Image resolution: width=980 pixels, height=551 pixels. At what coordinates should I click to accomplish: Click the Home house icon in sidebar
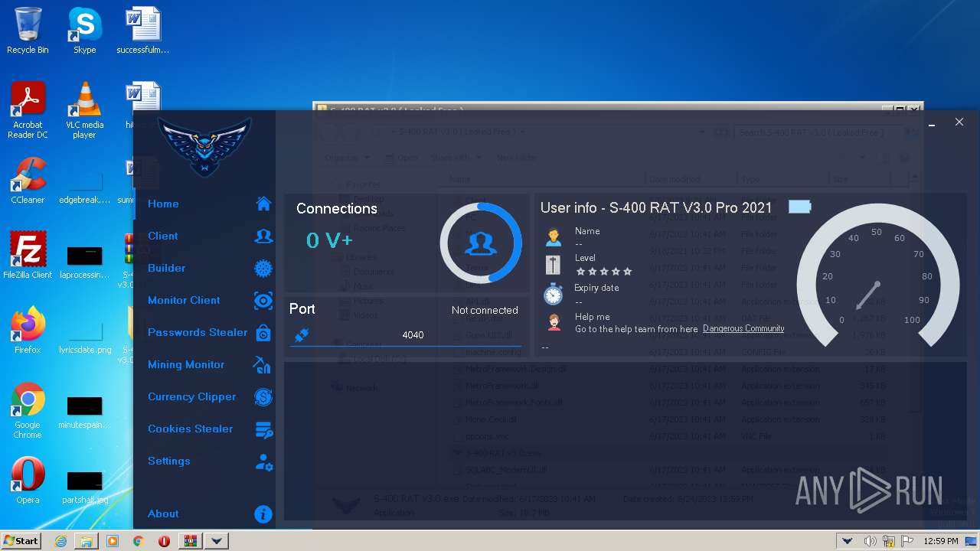click(x=263, y=204)
